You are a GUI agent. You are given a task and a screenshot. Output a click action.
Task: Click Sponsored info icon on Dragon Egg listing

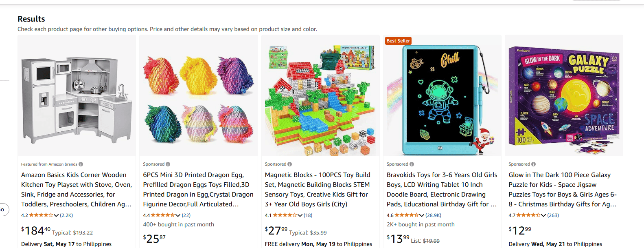click(168, 164)
